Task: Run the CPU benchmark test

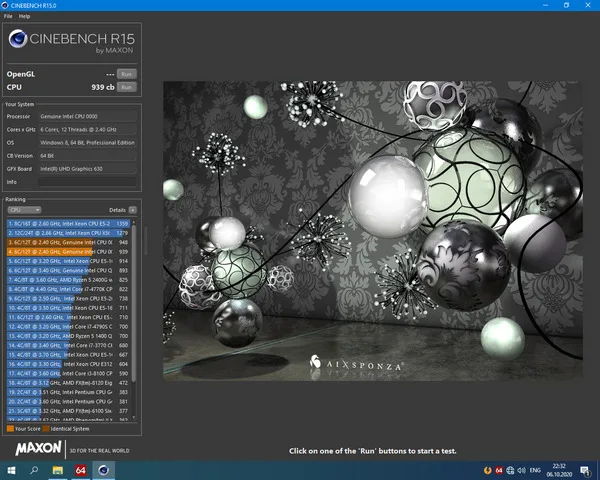Action: (126, 87)
